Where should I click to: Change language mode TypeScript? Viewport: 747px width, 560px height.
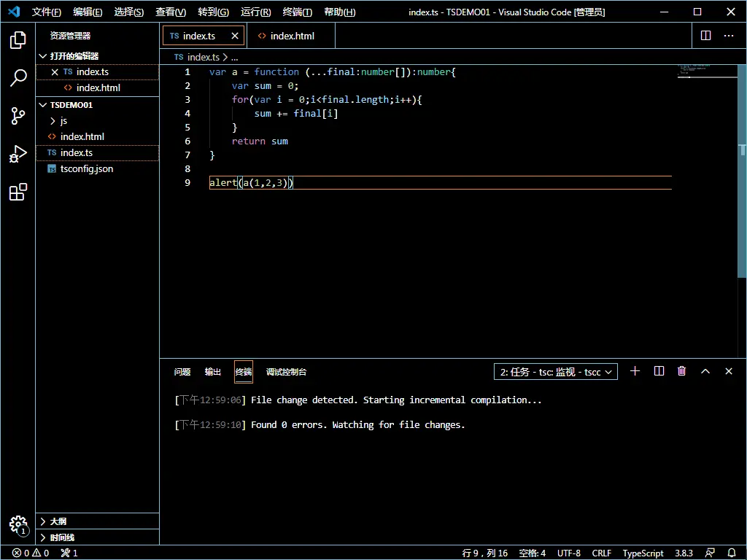point(643,553)
